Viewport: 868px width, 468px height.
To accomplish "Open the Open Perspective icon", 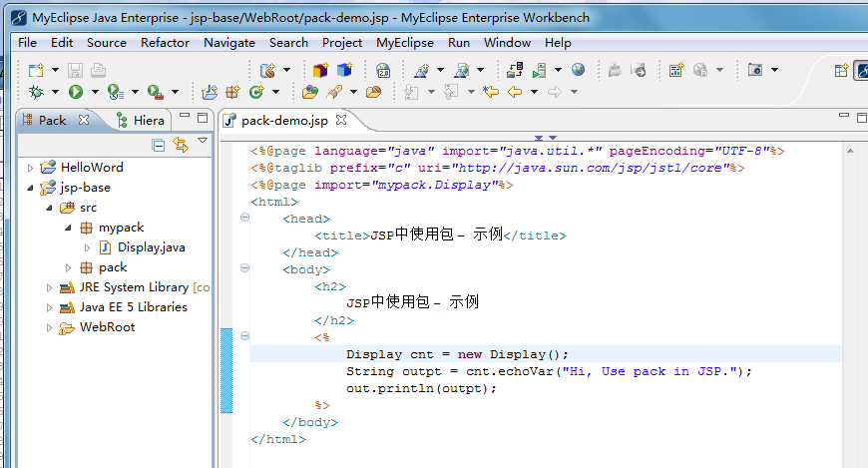I will tap(841, 70).
